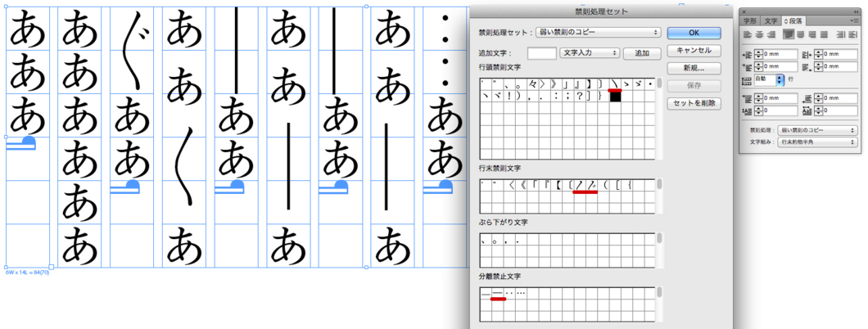Screen dimensions: 868x329
Task: Click the 追加文字 input field
Action: tap(542, 53)
